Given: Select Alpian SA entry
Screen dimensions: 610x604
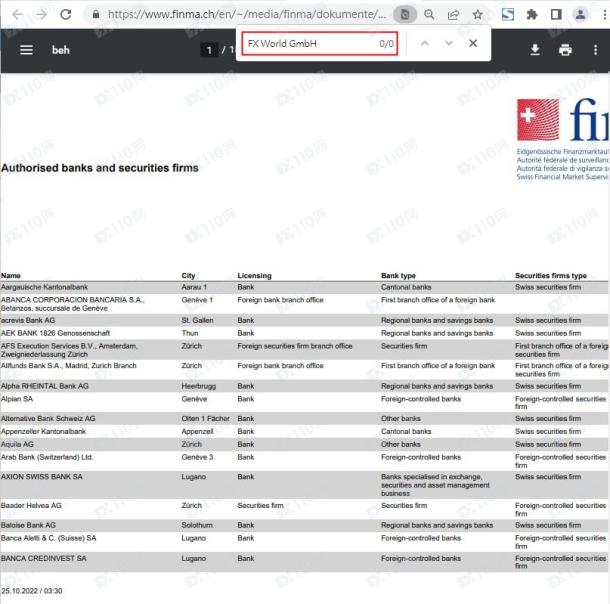Looking at the screenshot, I should tap(17, 399).
